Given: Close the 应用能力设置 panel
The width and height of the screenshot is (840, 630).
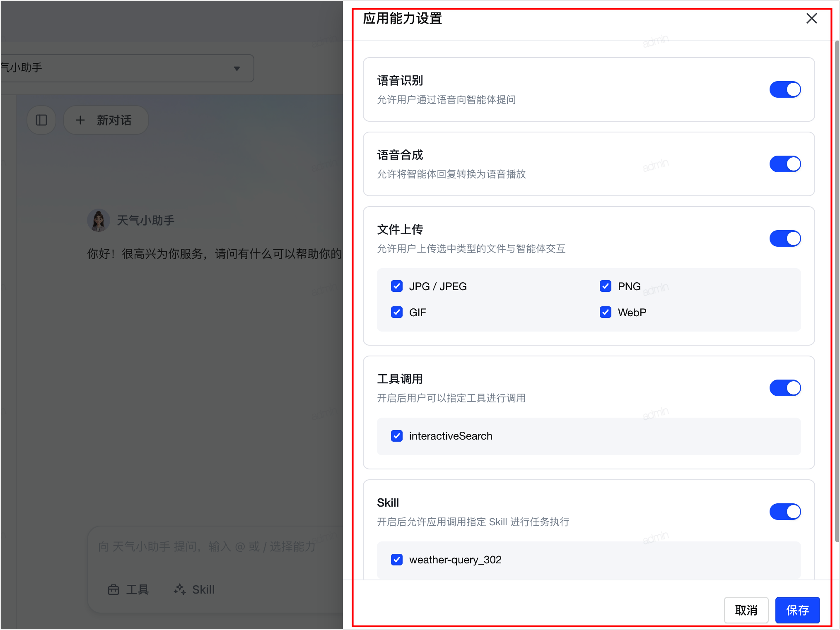Looking at the screenshot, I should pos(811,18).
